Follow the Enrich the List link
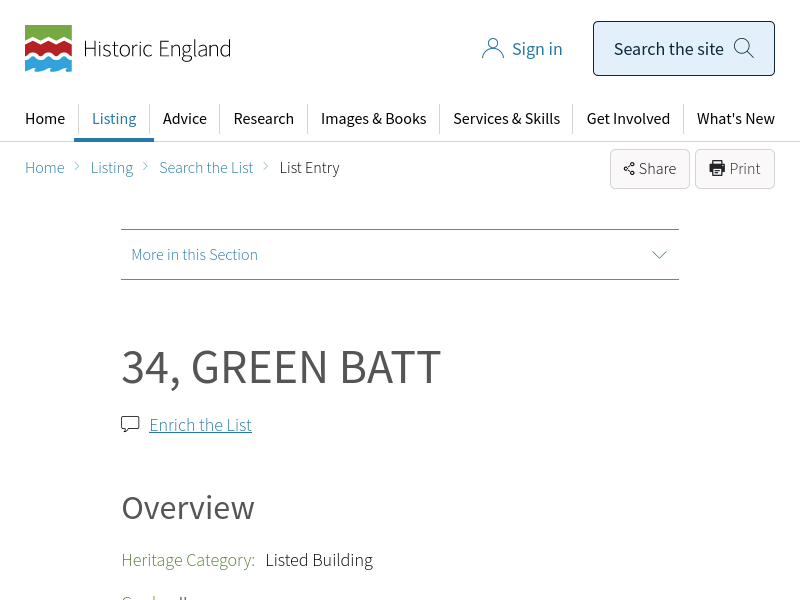Screen dimensions: 800x600 tap(200, 425)
